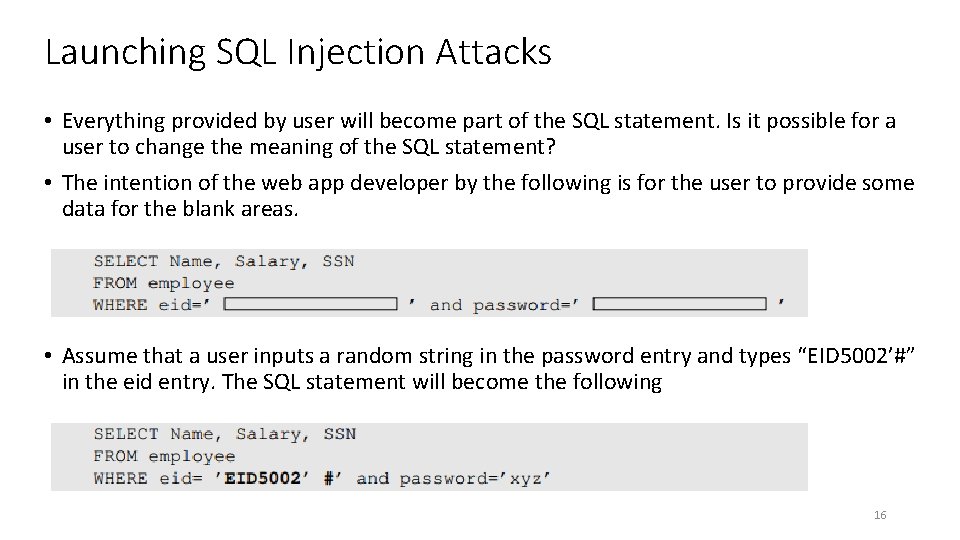Screen dimensions: 960x540
Task: Click the xyz password value
Action: (524, 478)
